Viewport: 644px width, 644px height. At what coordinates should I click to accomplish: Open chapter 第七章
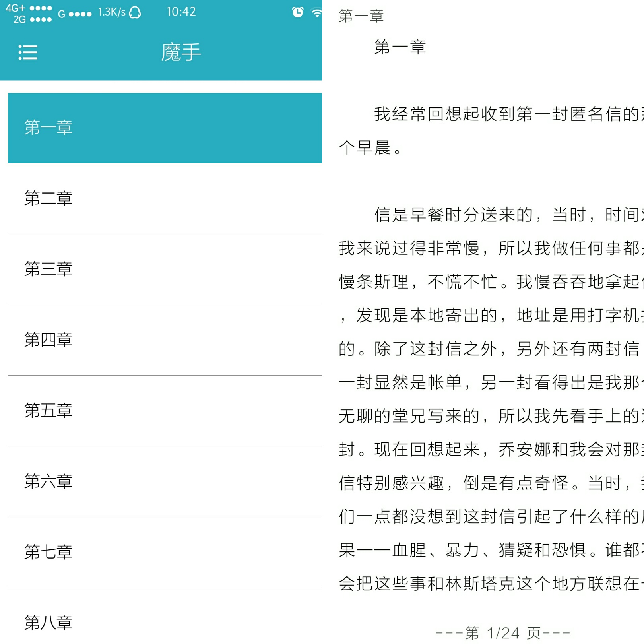click(x=48, y=553)
